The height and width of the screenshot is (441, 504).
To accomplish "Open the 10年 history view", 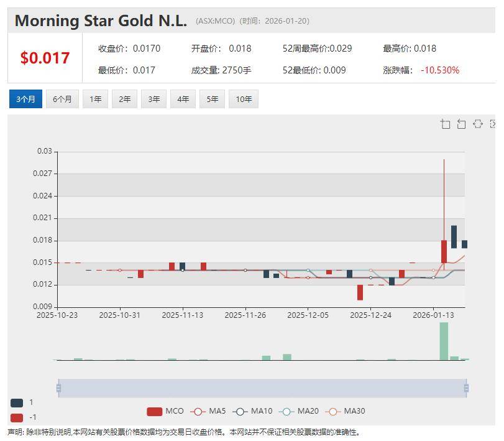I will 244,99.
